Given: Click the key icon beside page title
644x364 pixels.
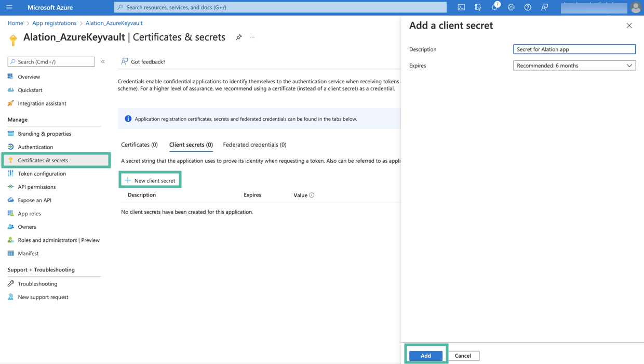Looking at the screenshot, I should [13, 40].
